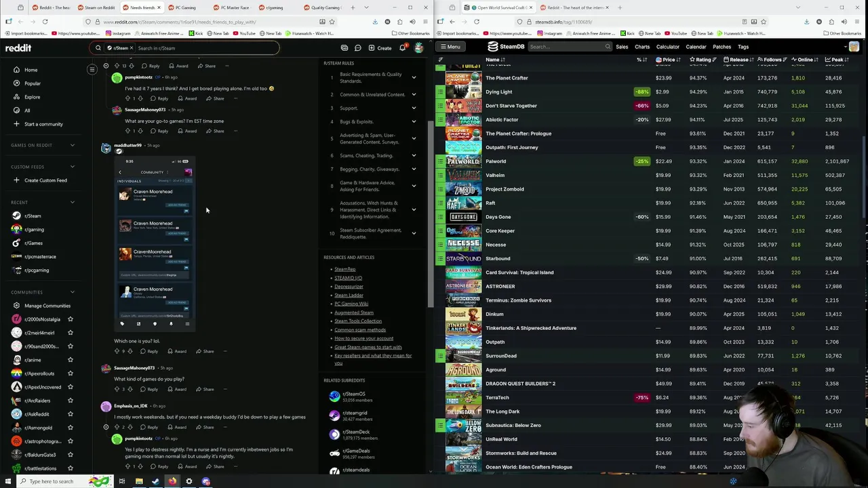Favorite r/BaldursGate3 with its star
The image size is (868, 488).
tap(70, 455)
